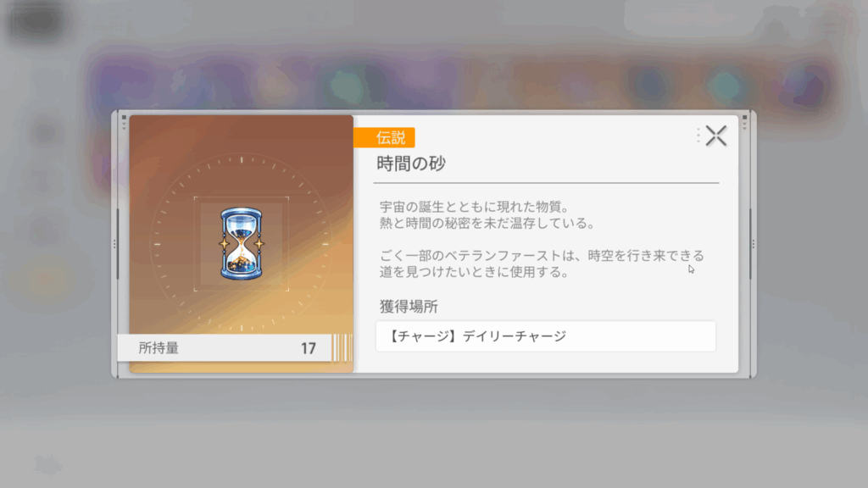
Task: Click the first description paragraph about 宇宙の誕生
Action: coord(487,214)
